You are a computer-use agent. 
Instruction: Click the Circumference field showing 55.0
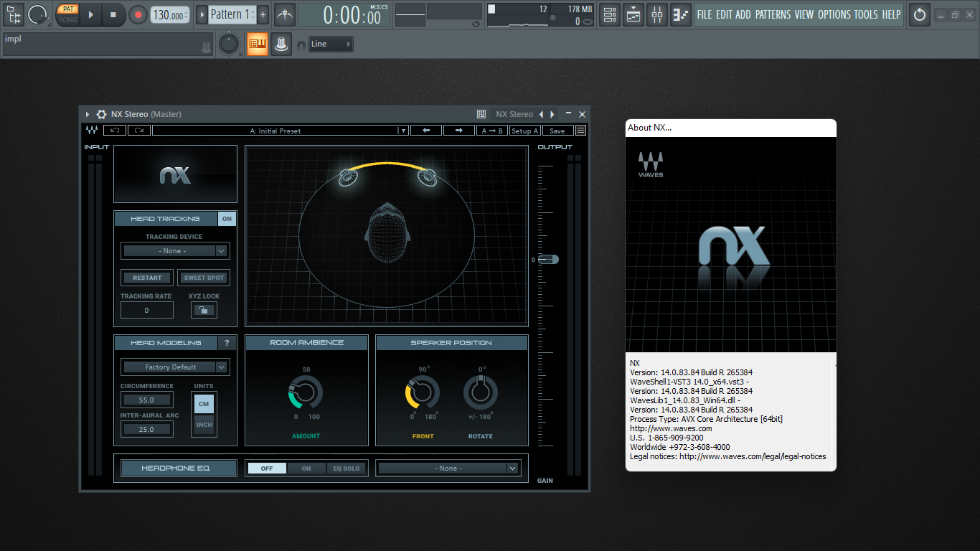146,400
